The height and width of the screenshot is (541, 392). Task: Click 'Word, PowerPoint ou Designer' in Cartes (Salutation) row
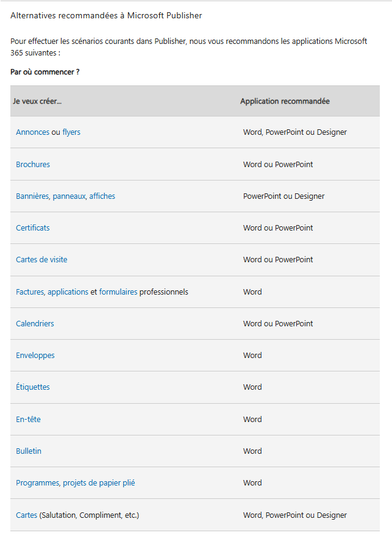[295, 515]
